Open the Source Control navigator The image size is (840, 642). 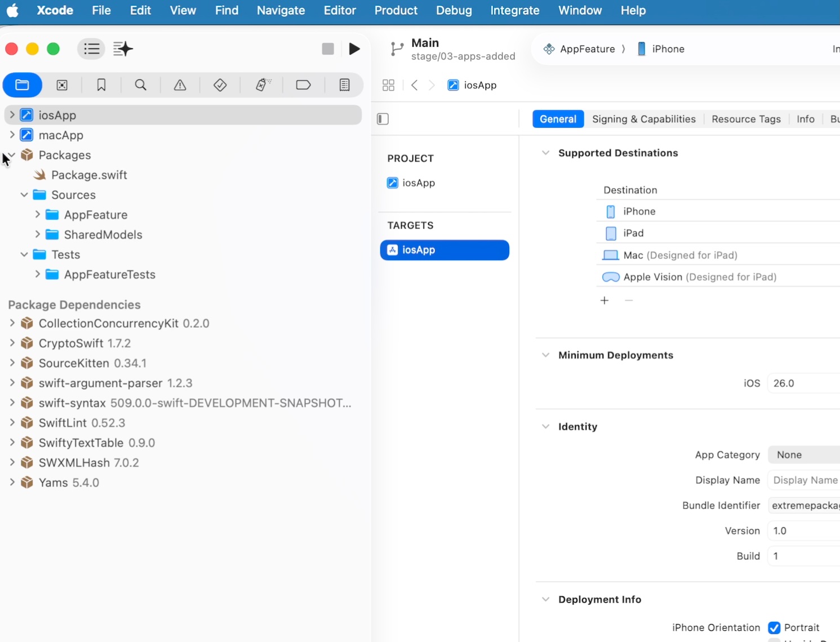[x=62, y=85]
